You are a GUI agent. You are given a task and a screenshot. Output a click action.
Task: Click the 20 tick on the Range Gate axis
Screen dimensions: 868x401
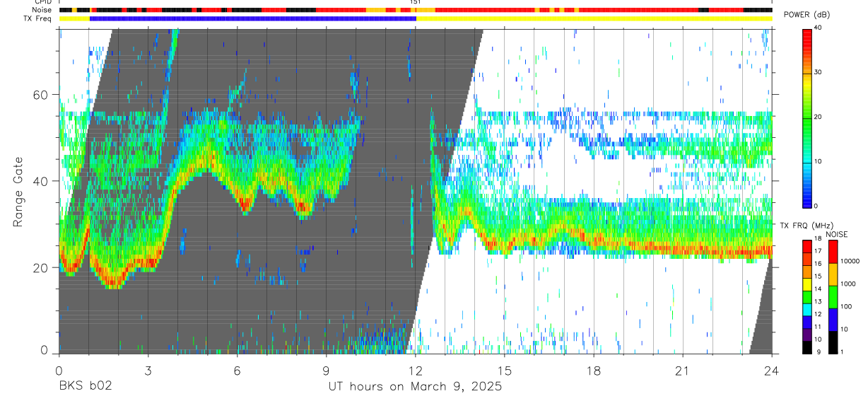click(42, 267)
